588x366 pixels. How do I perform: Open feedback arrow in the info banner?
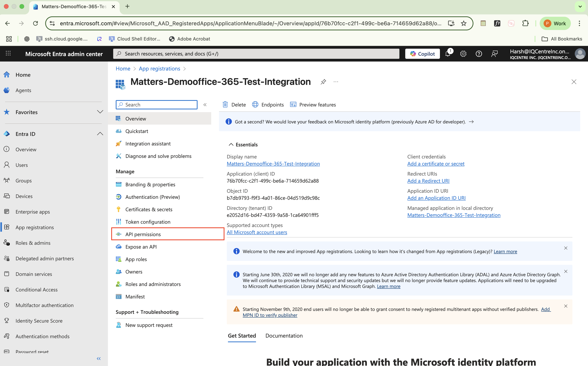(471, 121)
